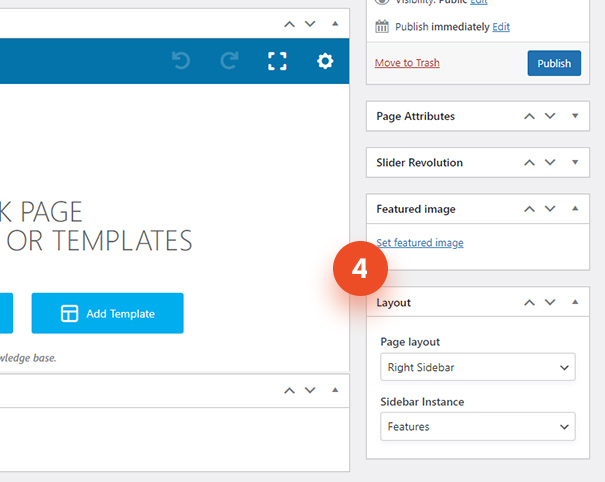Click the calendar icon beside Publish immediately
This screenshot has height=482, width=605.
[382, 27]
